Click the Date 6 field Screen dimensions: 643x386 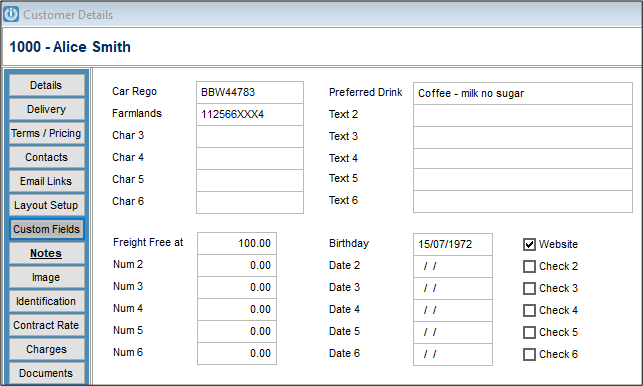453,354
